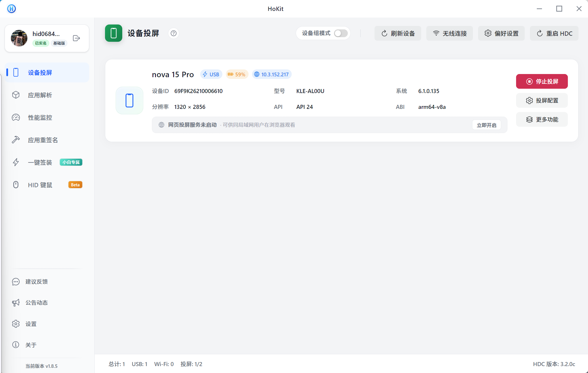Click the 刷新设备 button
This screenshot has width=588, height=373.
tap(398, 33)
